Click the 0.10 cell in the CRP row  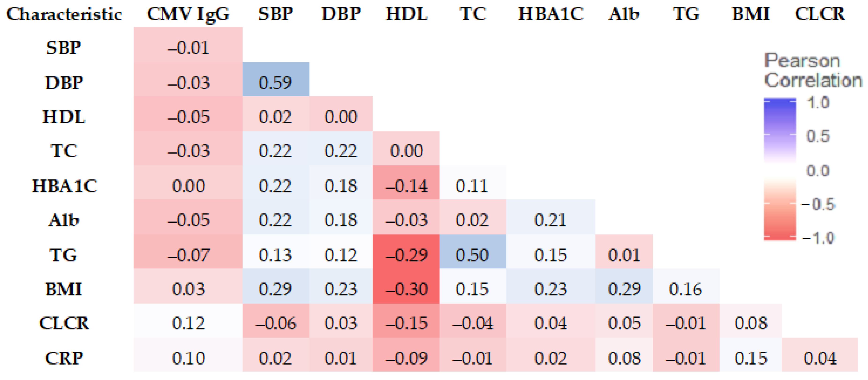[x=188, y=358]
